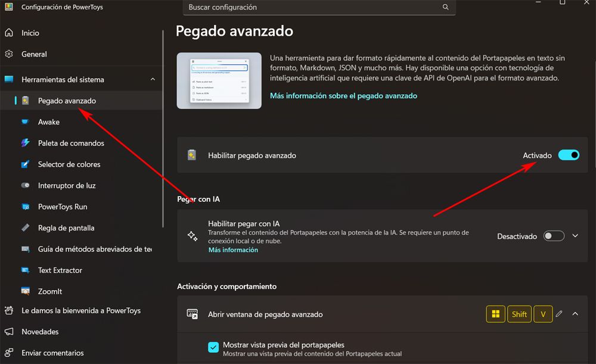Enable the Habilitar pegar con IA toggle

(x=554, y=235)
